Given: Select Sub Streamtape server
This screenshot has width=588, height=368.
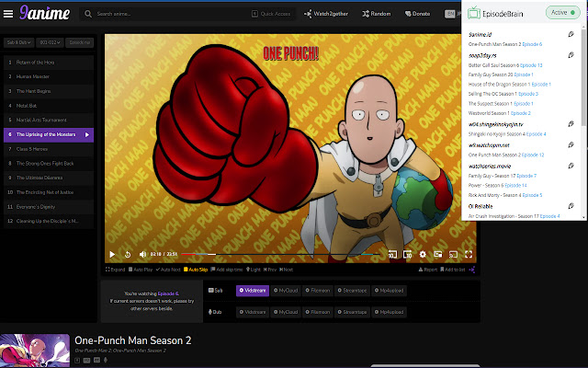Looking at the screenshot, I should point(352,291).
